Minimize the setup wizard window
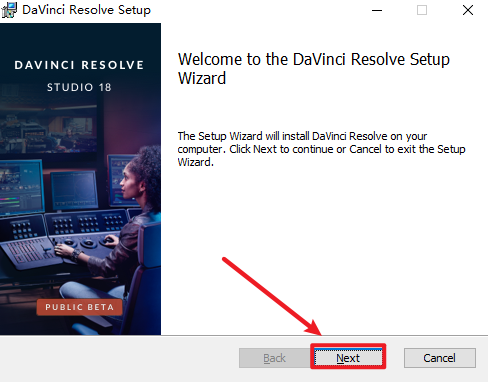Screen dimensions: 488x382 [377, 10]
